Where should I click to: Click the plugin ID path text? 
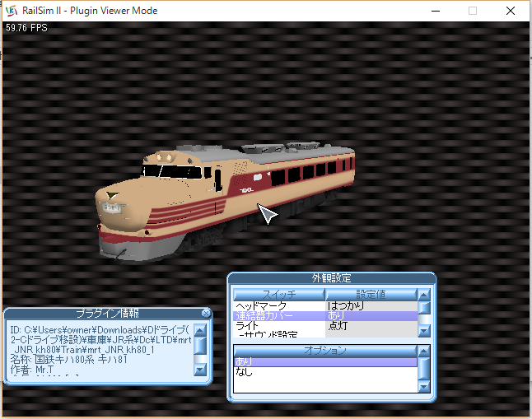100,340
